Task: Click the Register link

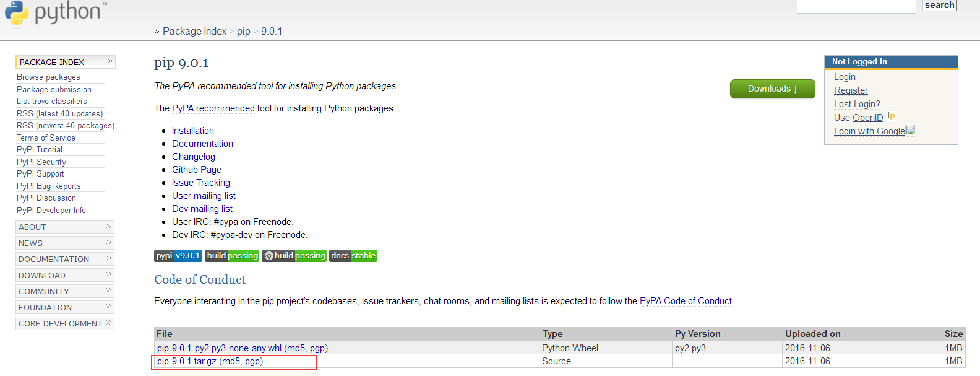Action: [851, 90]
